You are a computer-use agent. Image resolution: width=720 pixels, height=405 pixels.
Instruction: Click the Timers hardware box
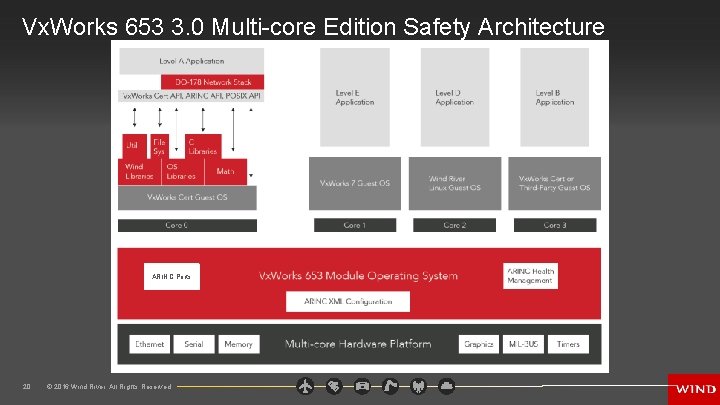click(568, 344)
